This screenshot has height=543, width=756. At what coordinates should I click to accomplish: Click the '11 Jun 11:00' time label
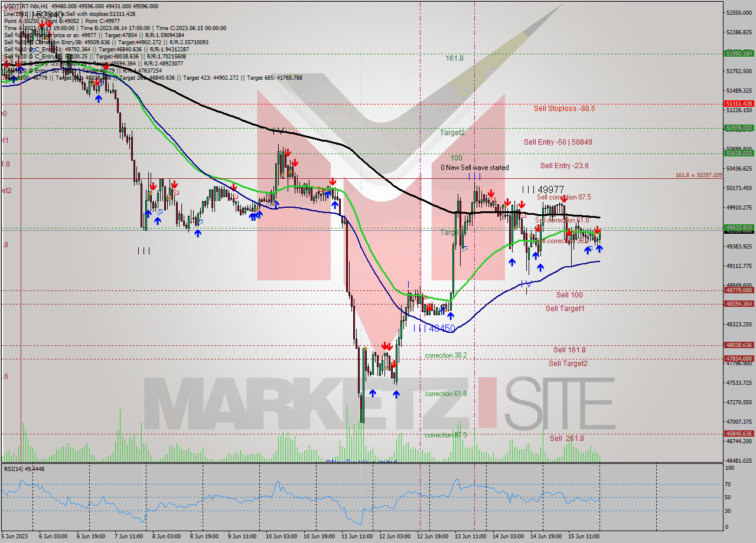[357, 537]
